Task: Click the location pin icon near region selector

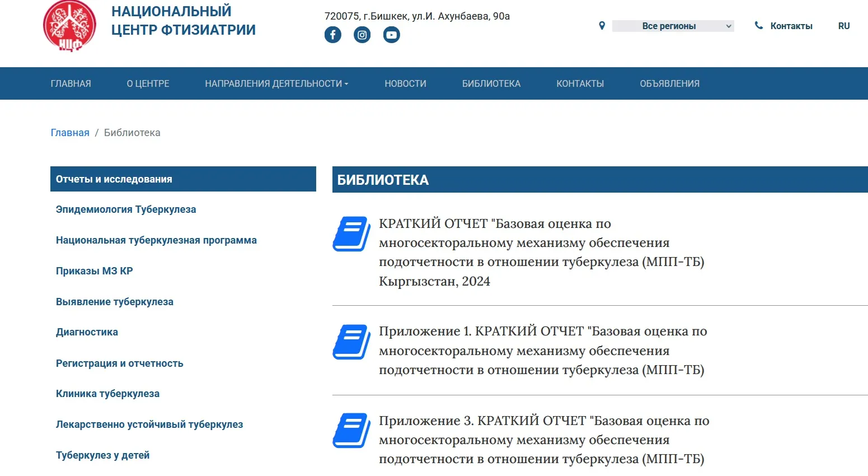Action: click(602, 25)
